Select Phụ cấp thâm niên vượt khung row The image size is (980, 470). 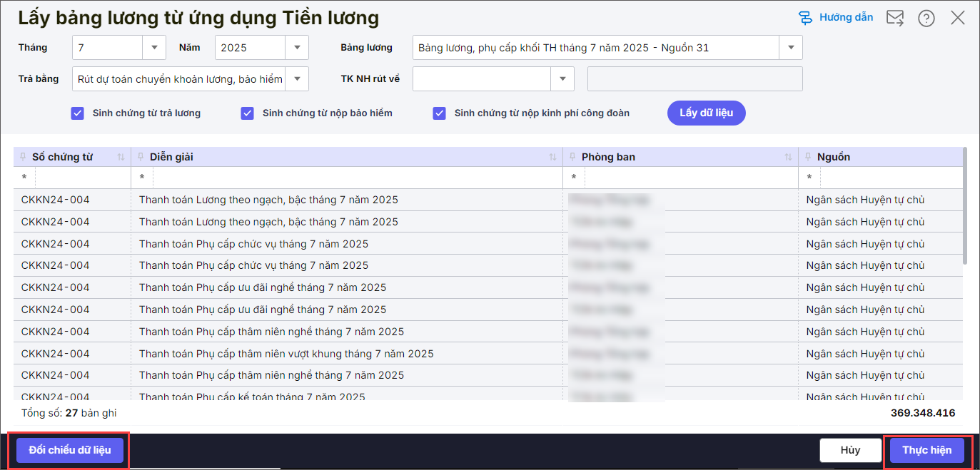pos(488,354)
